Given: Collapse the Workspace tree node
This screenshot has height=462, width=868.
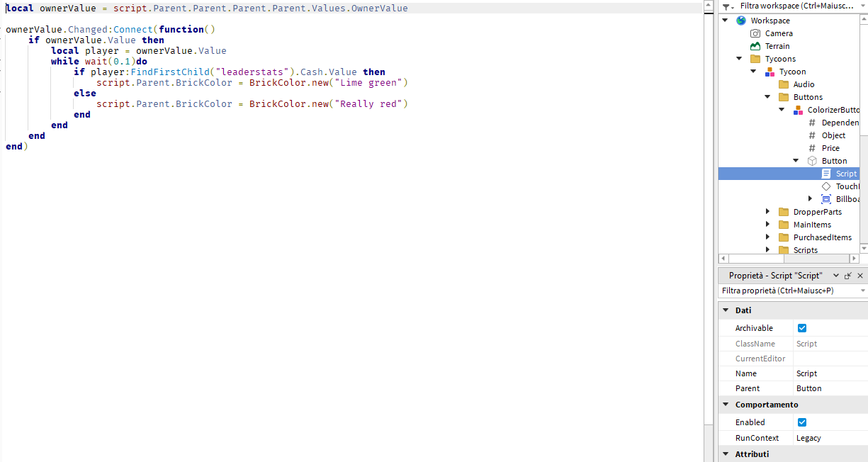Looking at the screenshot, I should click(725, 21).
